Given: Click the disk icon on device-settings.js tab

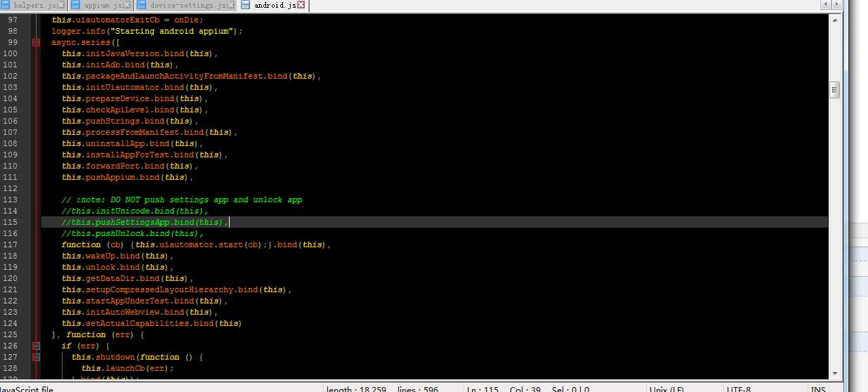Looking at the screenshot, I should 141,5.
